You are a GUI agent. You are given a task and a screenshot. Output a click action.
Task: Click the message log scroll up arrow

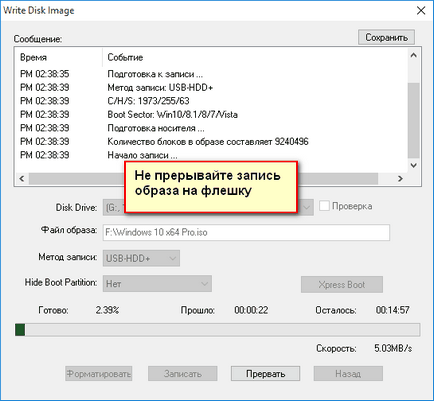coord(414,55)
